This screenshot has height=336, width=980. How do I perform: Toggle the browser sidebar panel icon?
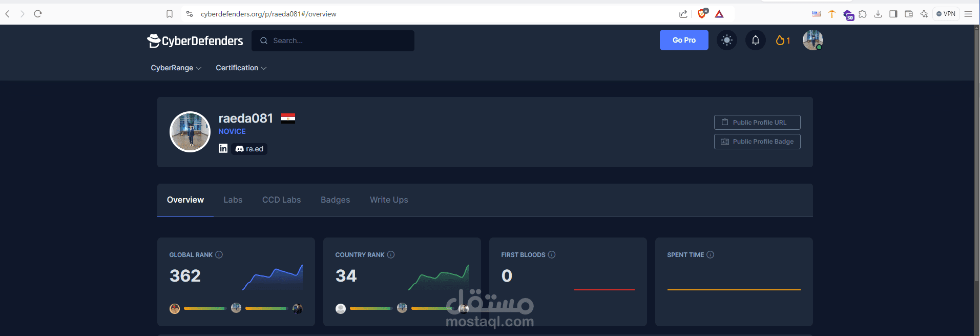click(893, 14)
